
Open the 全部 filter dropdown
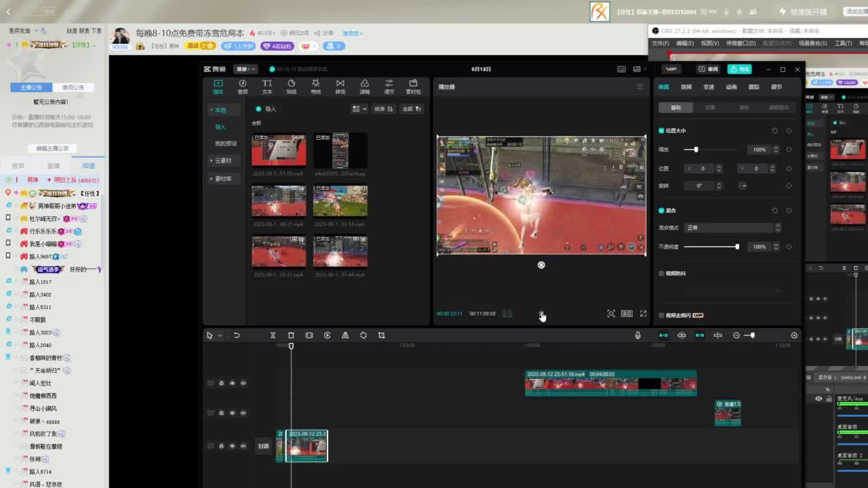click(x=412, y=108)
